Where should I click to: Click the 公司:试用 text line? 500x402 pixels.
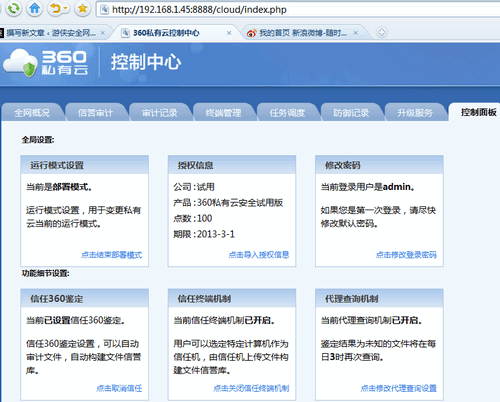tap(194, 187)
